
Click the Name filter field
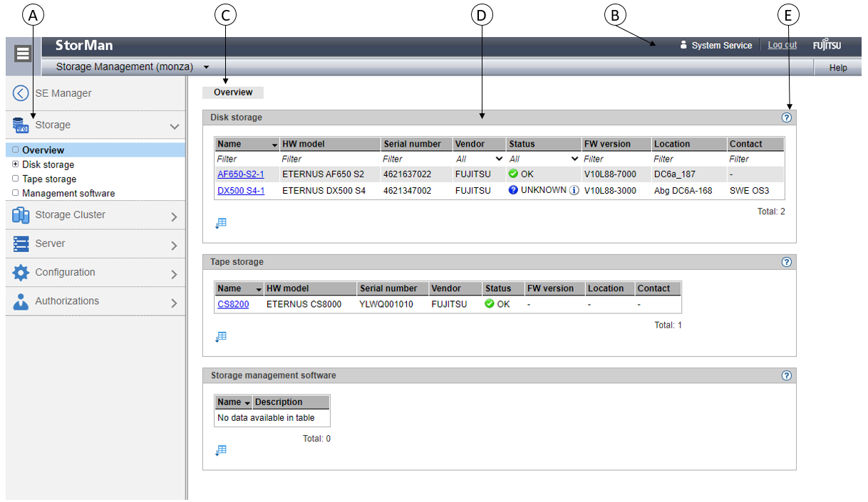[247, 159]
